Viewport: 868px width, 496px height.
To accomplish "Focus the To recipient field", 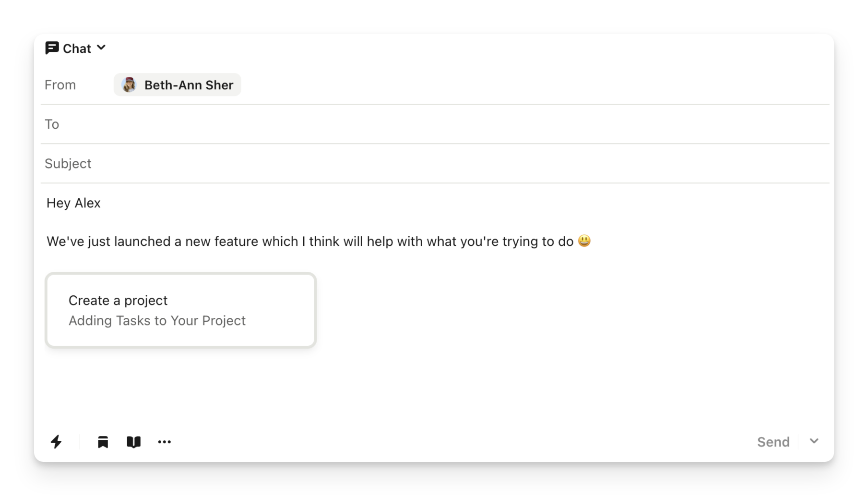I will (x=432, y=124).
